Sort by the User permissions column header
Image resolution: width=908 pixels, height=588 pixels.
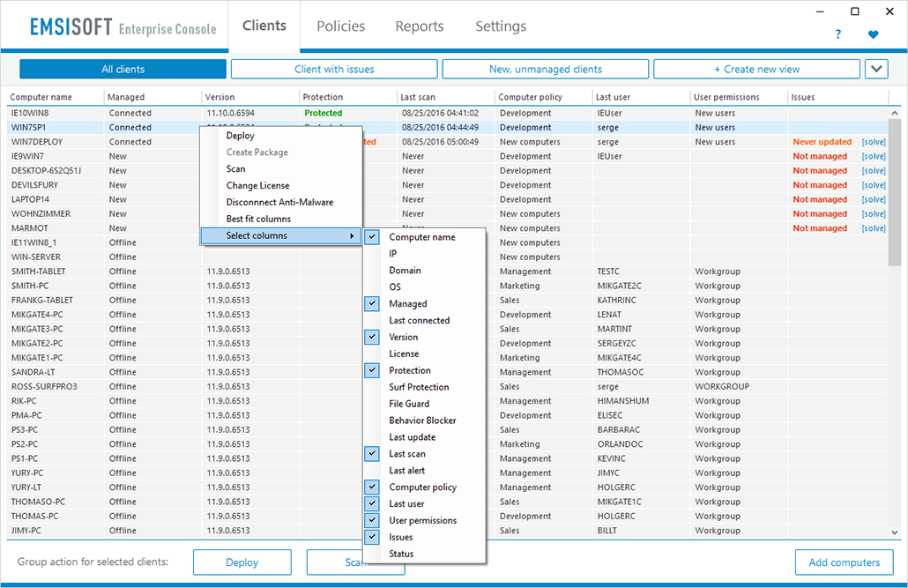739,97
